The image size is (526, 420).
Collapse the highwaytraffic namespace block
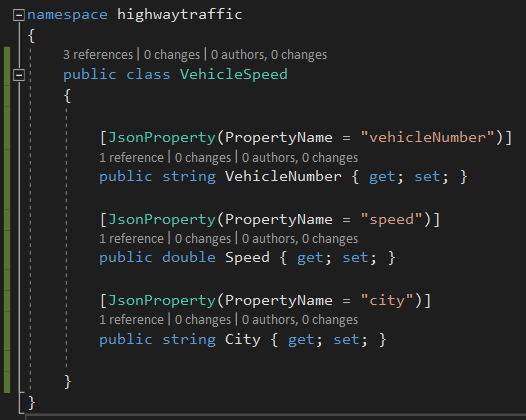[19, 15]
